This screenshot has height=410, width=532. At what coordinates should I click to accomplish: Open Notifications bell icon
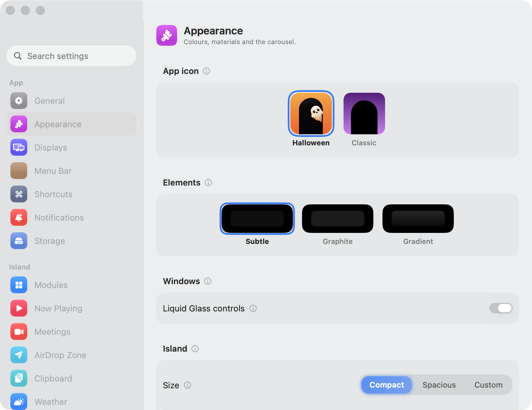click(x=19, y=217)
